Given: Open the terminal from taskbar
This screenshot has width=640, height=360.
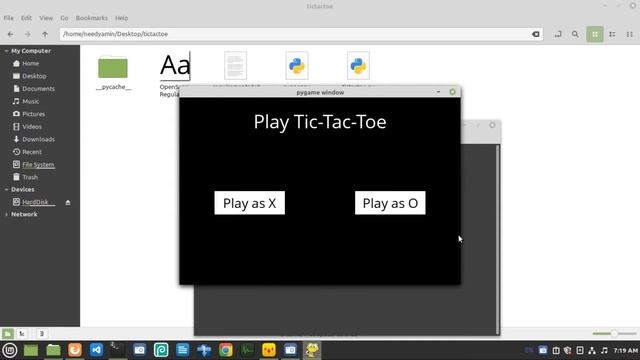Looking at the screenshot, I should [118, 350].
